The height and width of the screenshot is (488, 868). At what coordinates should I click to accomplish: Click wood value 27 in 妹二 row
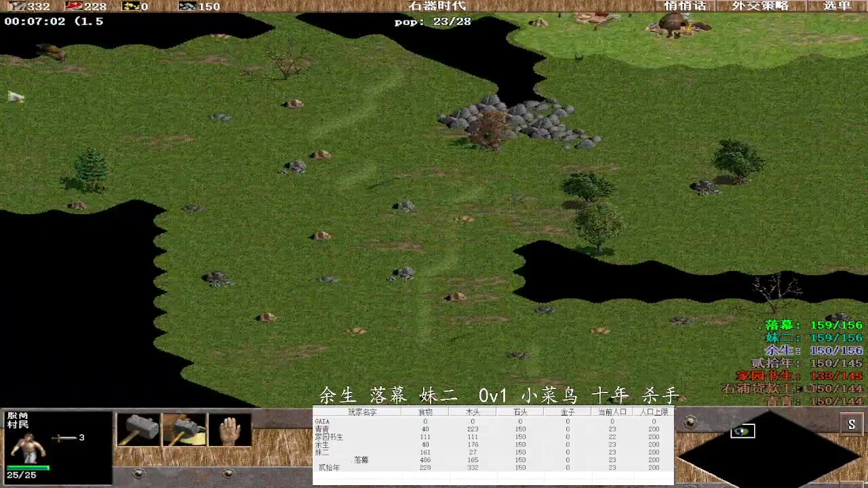pyautogui.click(x=473, y=452)
